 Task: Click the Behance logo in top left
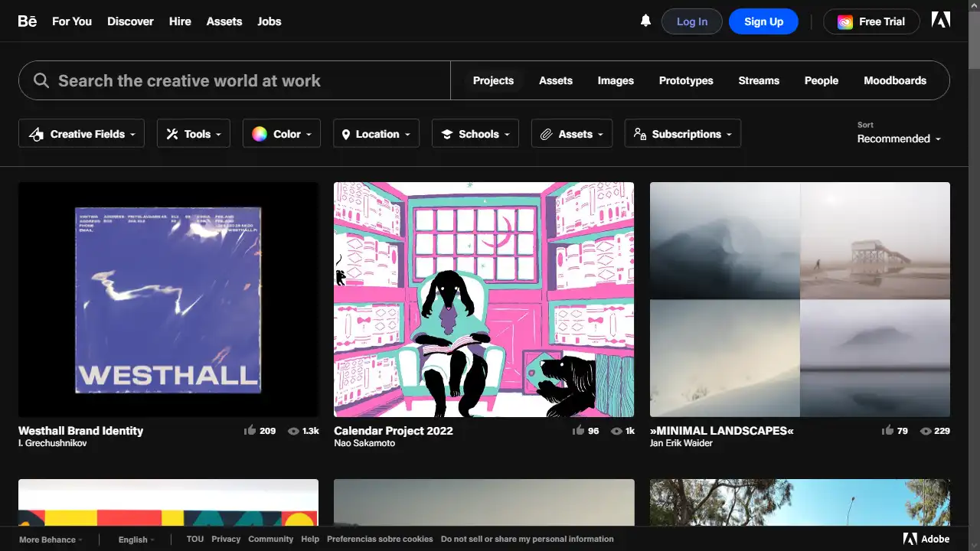[27, 21]
